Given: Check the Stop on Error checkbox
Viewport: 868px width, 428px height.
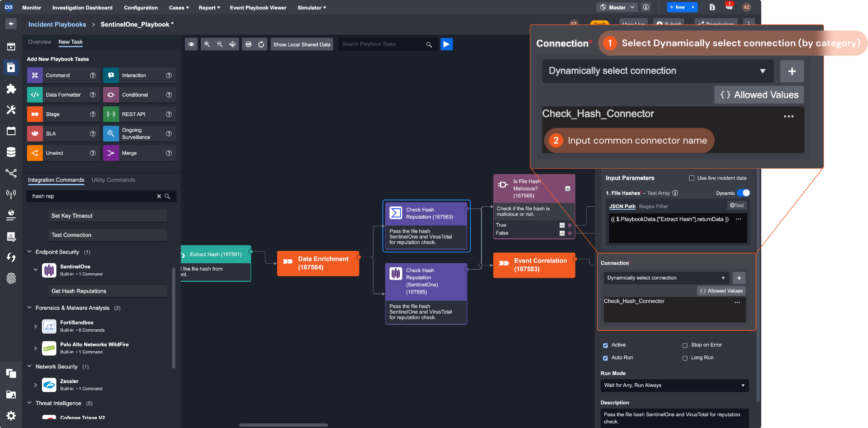Looking at the screenshot, I should tap(685, 345).
